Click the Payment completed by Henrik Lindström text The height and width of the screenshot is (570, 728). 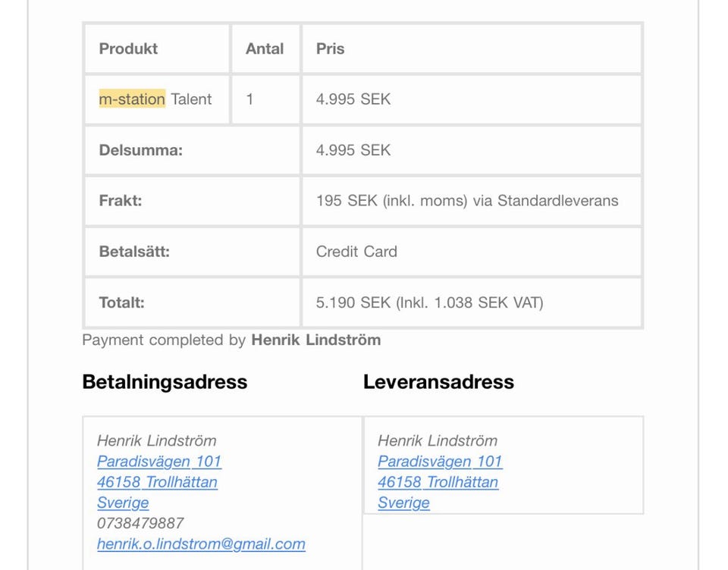231,340
